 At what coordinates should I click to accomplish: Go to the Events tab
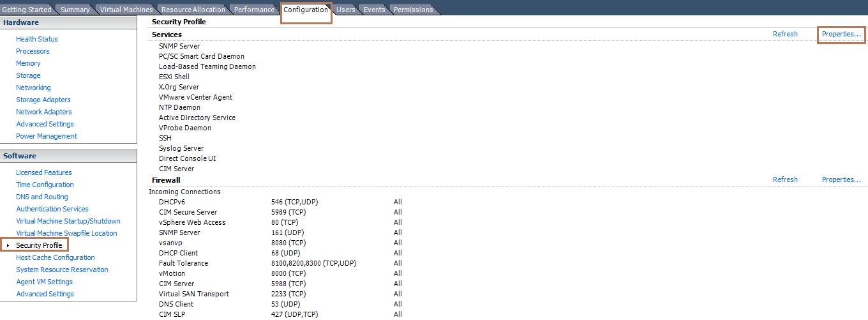tap(374, 10)
